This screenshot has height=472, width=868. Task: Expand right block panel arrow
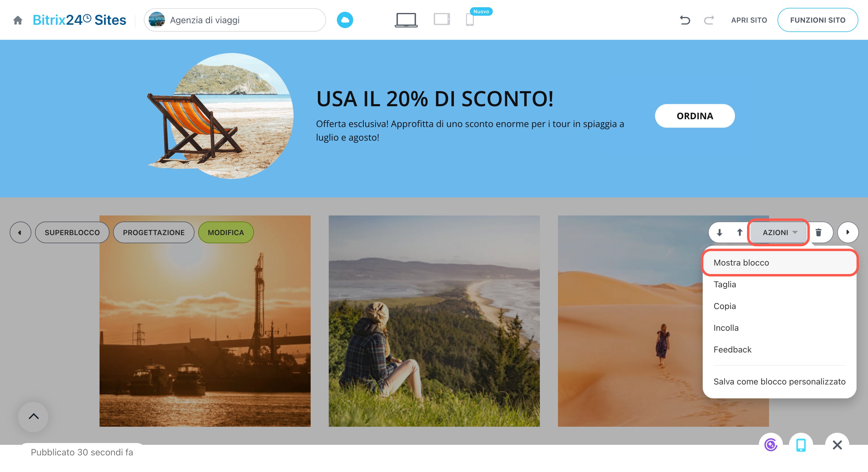tap(847, 232)
